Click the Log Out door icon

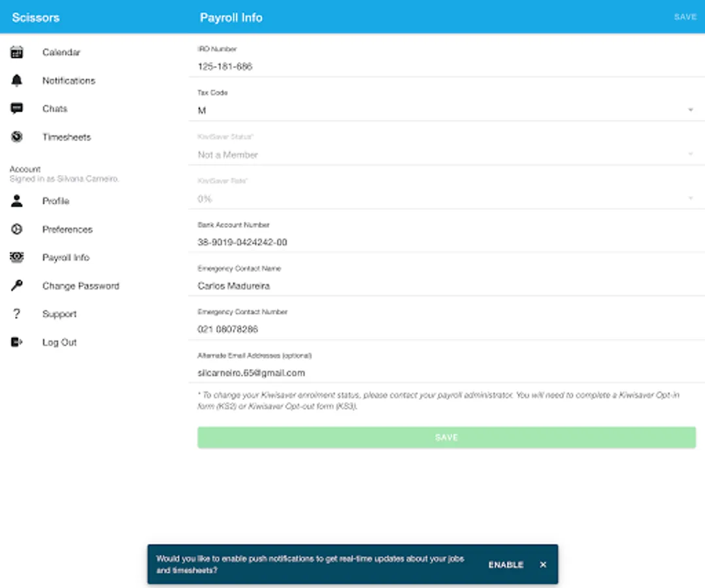(x=16, y=342)
